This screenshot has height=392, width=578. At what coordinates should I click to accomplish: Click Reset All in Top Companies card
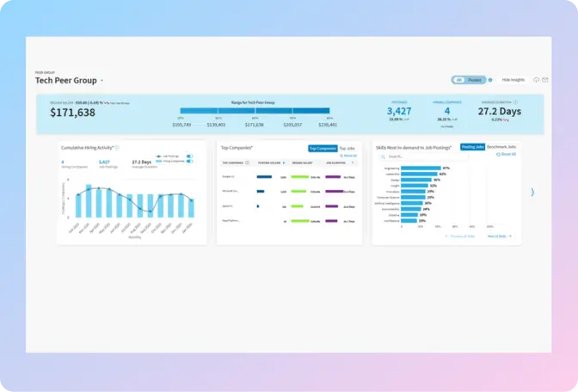(x=348, y=156)
